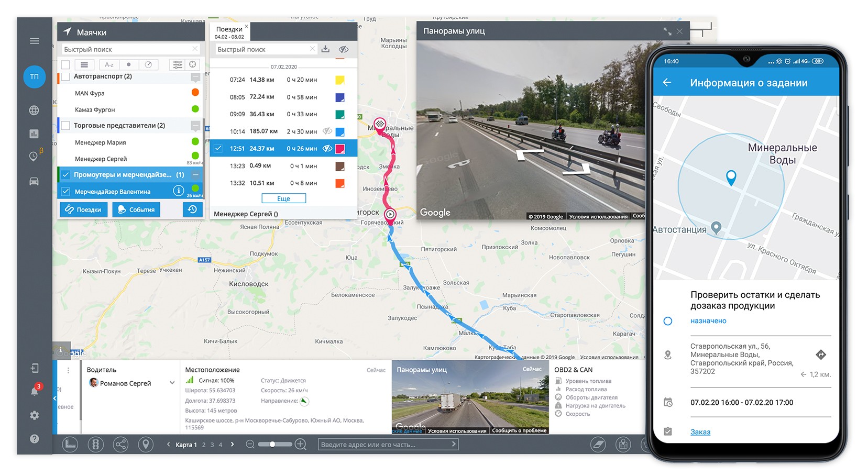The height and width of the screenshot is (476, 868).
Task: Collapse the Промоутеры и мерчендайзеры group
Action: pyautogui.click(x=195, y=175)
